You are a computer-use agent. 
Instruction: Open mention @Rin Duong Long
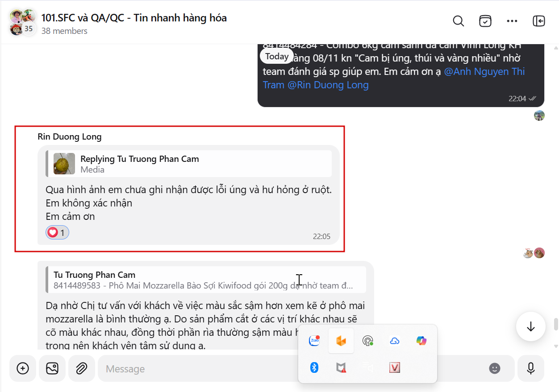point(328,85)
